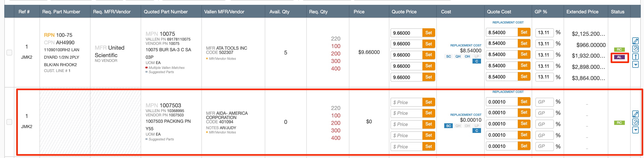Click the first empty $ Price input field
Screen dimensions: 644x158
coord(406,102)
